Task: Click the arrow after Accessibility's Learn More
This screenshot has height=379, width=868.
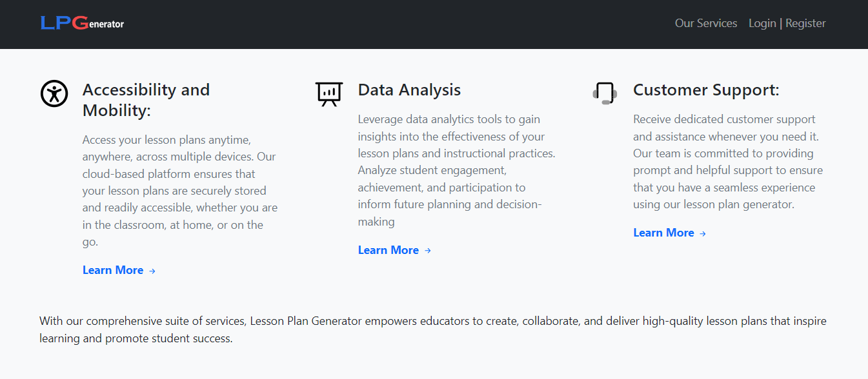Action: point(152,271)
